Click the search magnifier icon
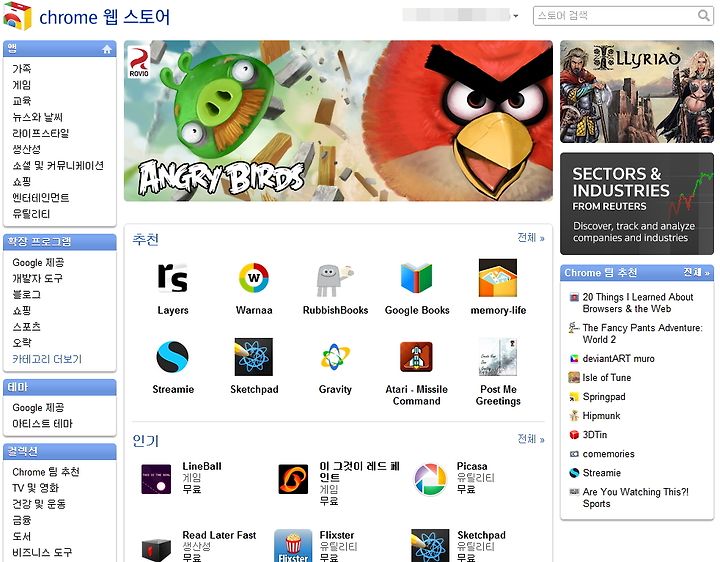Screen dimensions: 720x562 pyautogui.click(x=703, y=16)
